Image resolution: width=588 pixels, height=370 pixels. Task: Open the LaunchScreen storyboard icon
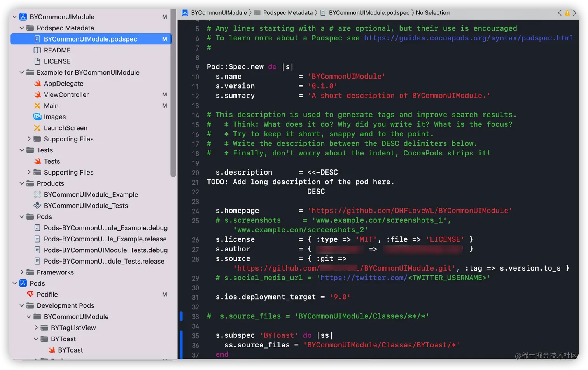tap(37, 128)
